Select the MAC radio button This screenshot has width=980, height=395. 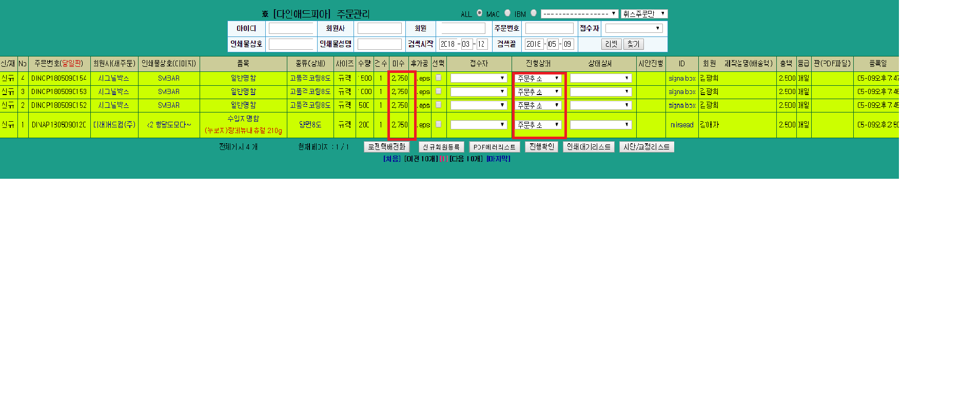coord(507,13)
